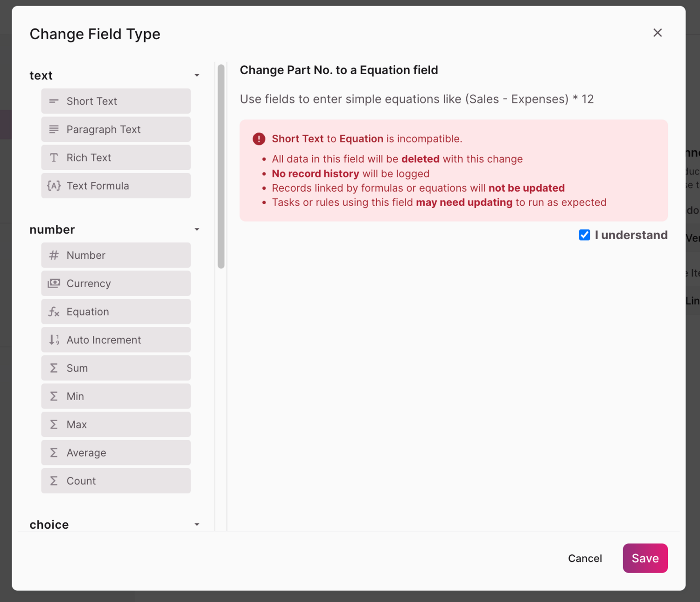Click the Equation fx icon

tap(54, 312)
